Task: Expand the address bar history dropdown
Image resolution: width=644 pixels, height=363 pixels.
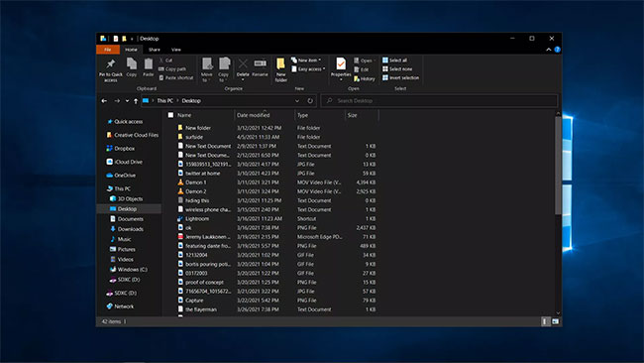Action: (x=297, y=101)
